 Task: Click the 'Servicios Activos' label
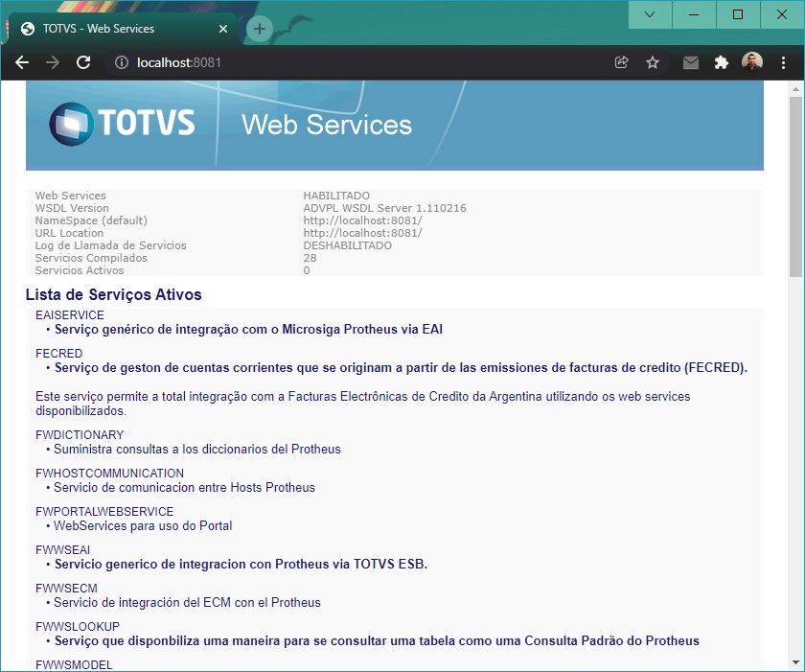pos(80,270)
